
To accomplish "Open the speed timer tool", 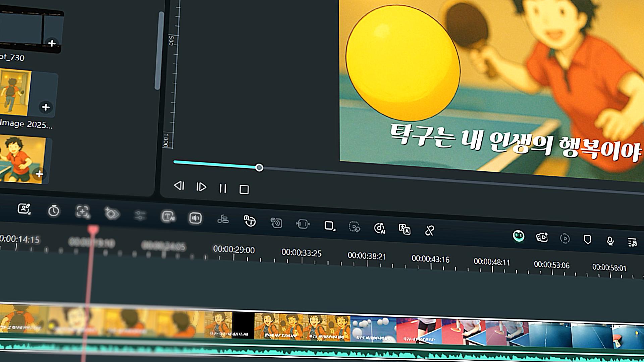I will coord(54,211).
